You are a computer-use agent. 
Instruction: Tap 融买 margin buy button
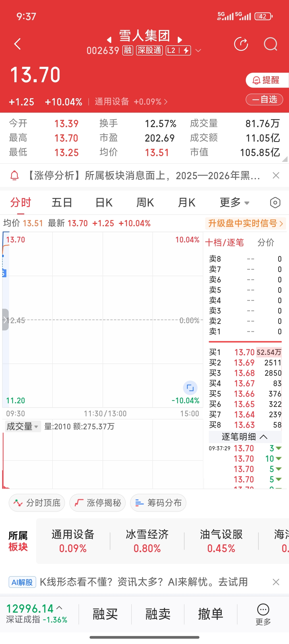[x=105, y=614]
